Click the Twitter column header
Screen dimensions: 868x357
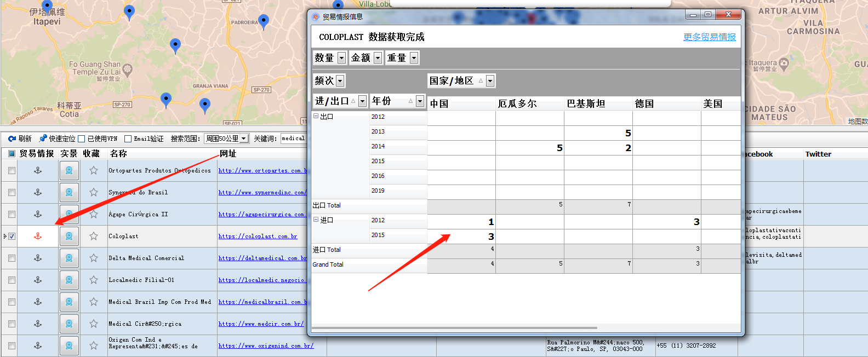(x=818, y=154)
